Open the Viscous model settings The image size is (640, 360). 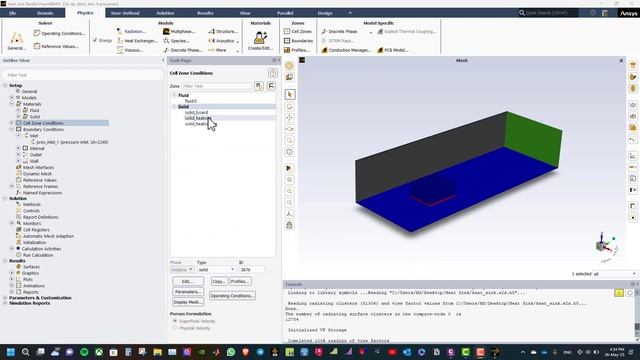click(130, 50)
